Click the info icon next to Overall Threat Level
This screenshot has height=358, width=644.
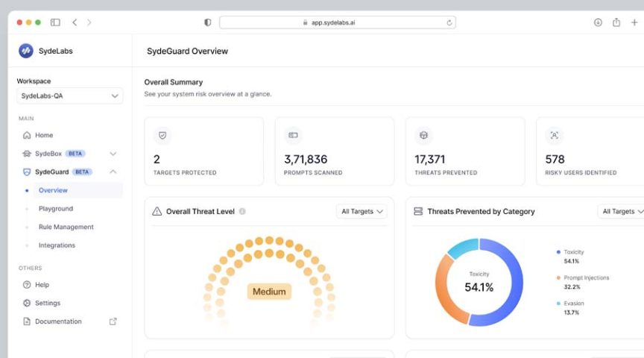tap(242, 211)
